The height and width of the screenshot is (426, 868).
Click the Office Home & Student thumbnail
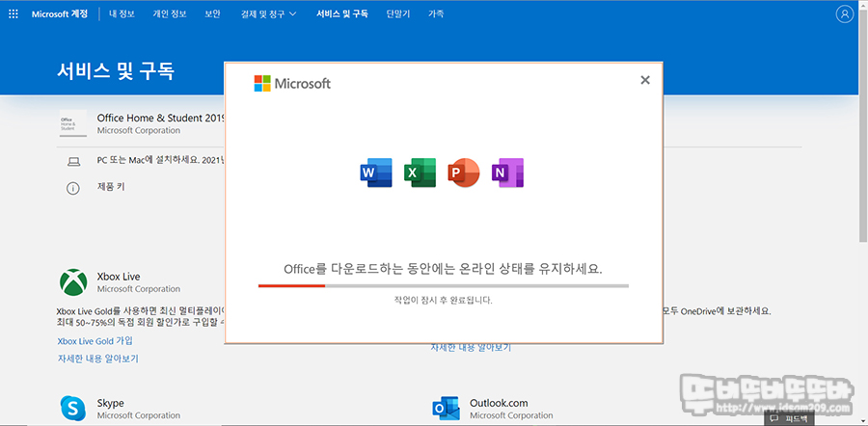point(73,123)
